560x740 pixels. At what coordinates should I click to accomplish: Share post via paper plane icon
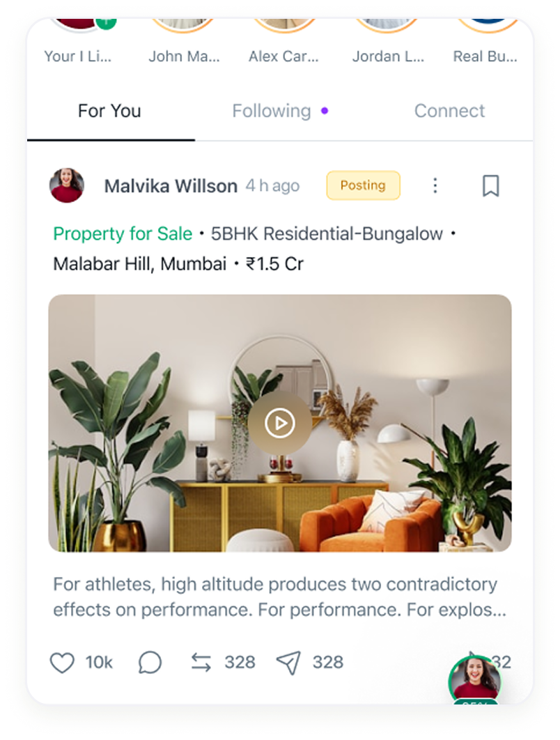tap(288, 663)
